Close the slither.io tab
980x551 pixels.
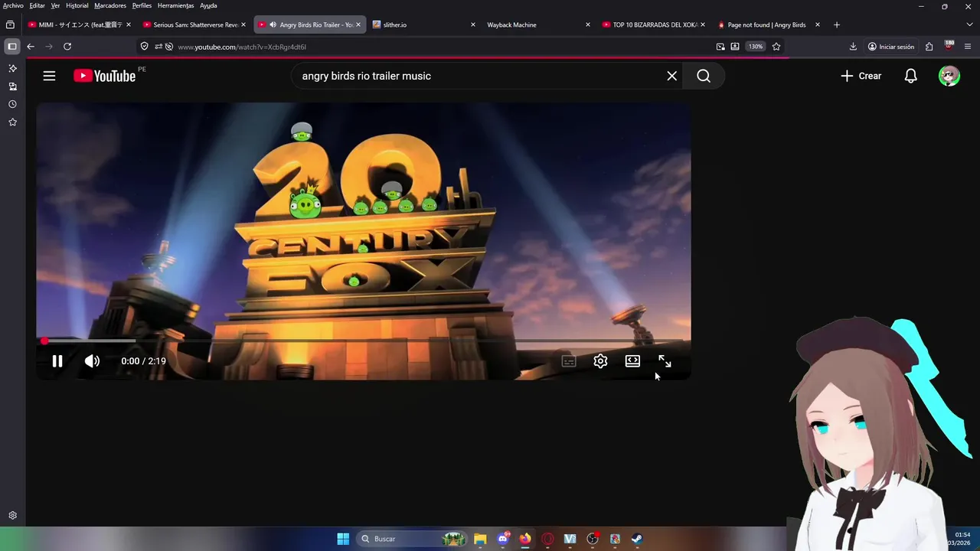[472, 24]
